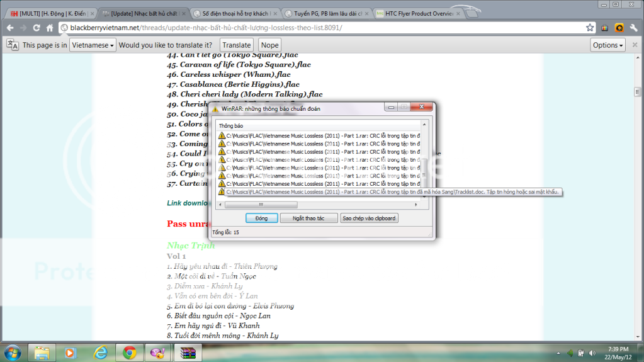Click the site info icon in address bar

pos(64,28)
